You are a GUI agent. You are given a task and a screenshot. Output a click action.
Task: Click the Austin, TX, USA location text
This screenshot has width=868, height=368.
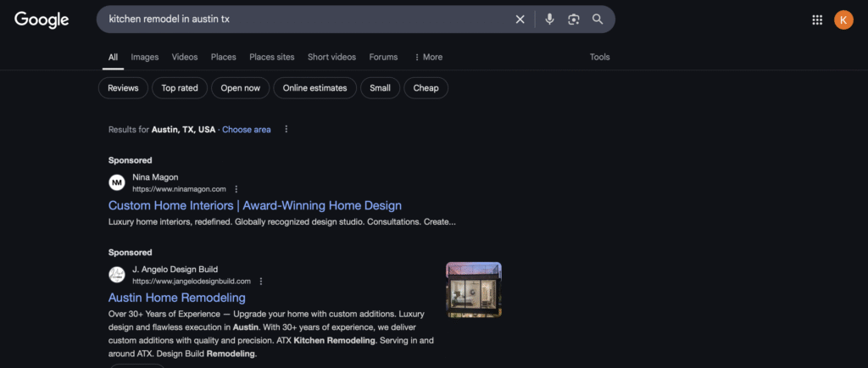click(x=183, y=130)
